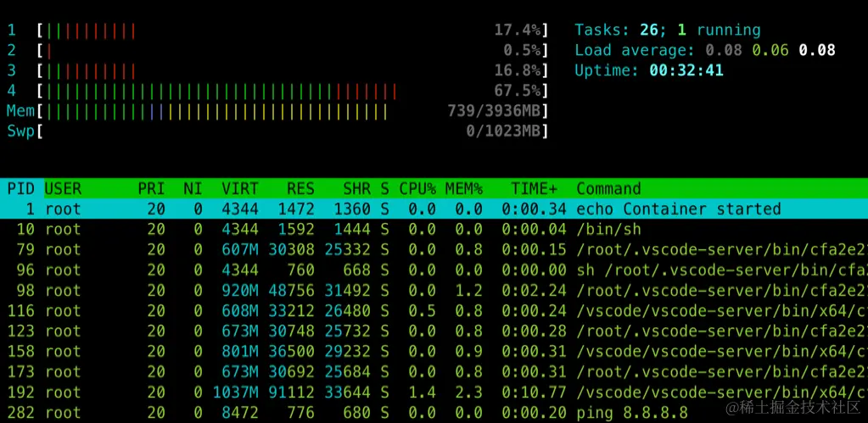
Task: Click the 0:00.34 TIME+ value
Action: click(x=535, y=209)
